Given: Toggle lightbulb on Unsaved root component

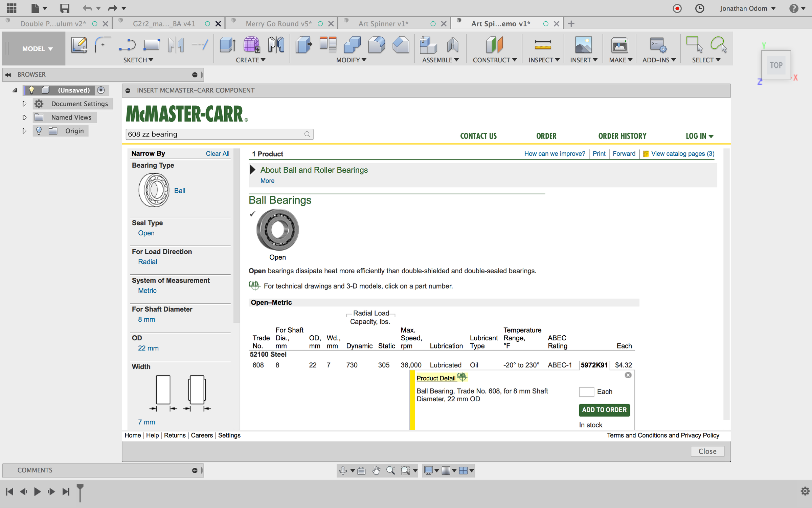Looking at the screenshot, I should pos(31,90).
